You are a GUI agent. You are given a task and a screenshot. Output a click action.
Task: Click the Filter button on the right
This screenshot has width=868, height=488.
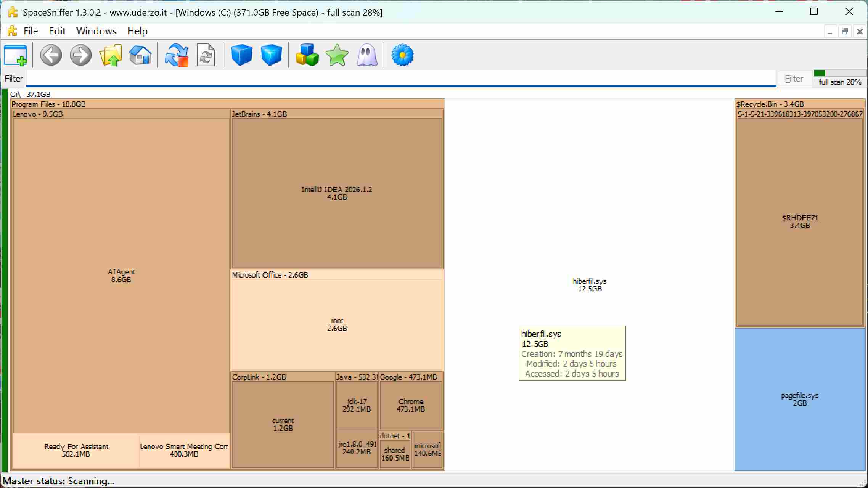[x=794, y=79]
